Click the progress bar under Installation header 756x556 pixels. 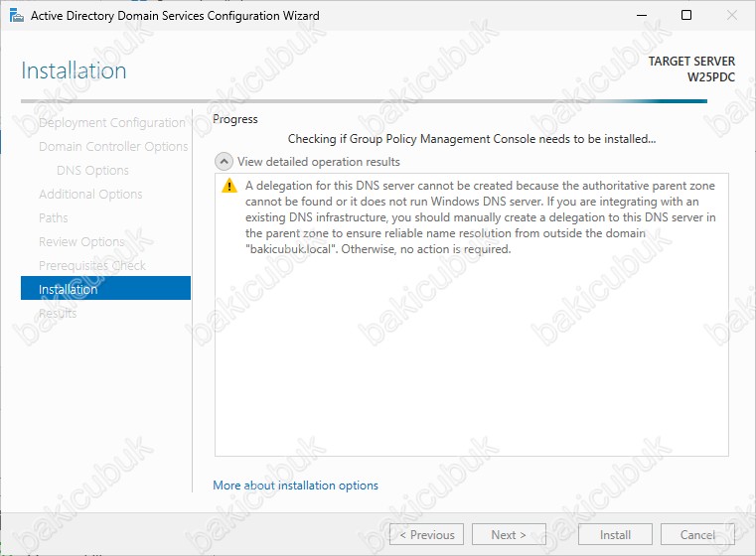[364, 101]
